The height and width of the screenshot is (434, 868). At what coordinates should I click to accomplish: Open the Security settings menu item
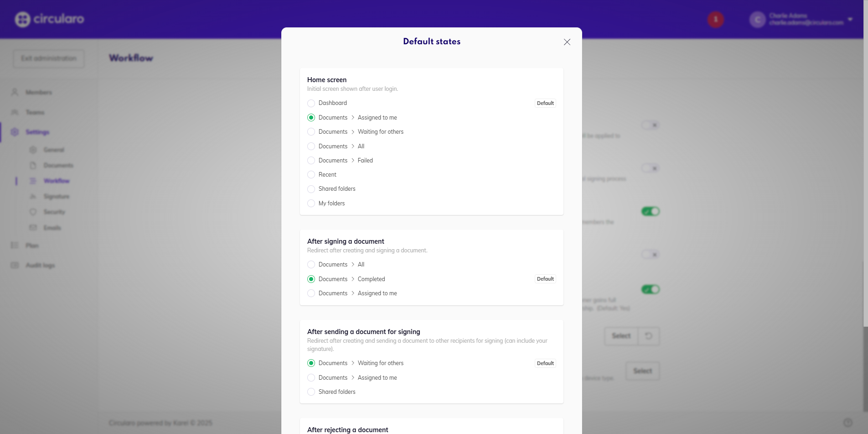(x=54, y=212)
